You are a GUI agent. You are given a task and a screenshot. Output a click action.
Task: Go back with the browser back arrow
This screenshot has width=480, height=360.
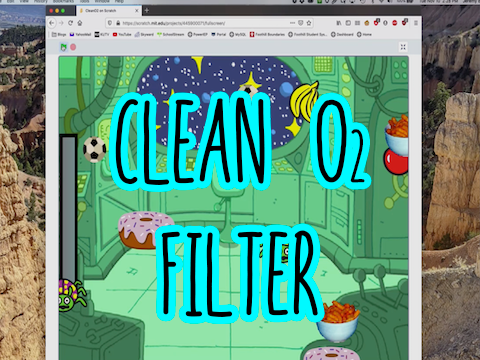pyautogui.click(x=52, y=23)
